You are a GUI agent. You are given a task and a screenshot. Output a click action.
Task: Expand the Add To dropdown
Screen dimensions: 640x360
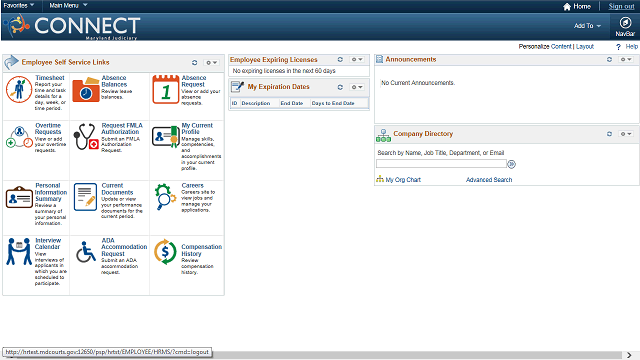pos(587,26)
